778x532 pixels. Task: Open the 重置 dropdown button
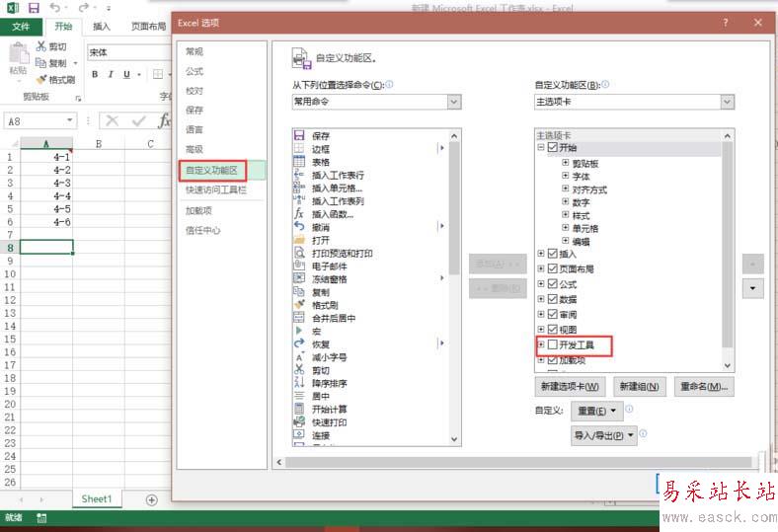pyautogui.click(x=597, y=411)
